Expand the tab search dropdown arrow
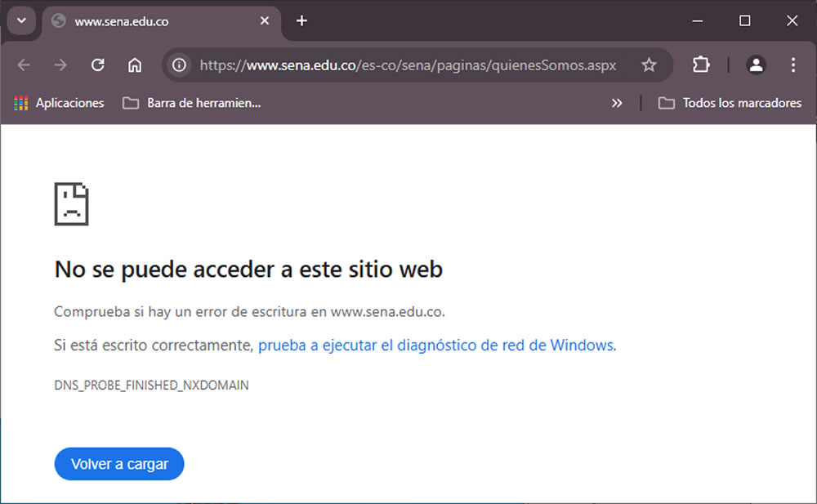The height and width of the screenshot is (504, 817). (x=21, y=21)
